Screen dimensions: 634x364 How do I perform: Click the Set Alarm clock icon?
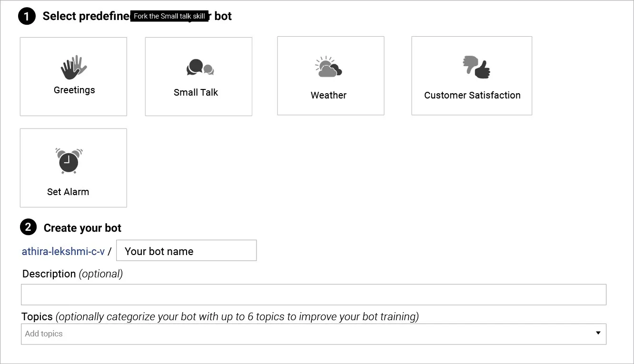(69, 160)
